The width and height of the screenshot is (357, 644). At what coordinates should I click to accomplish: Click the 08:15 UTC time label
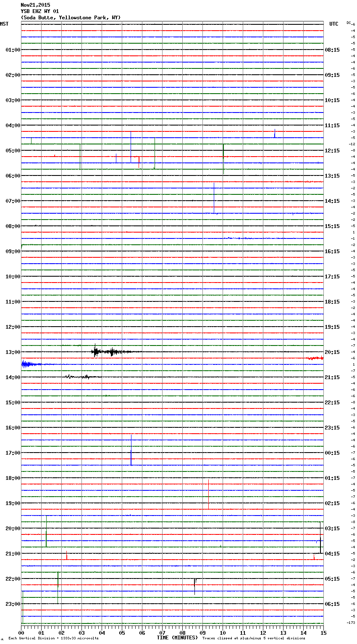click(x=332, y=50)
